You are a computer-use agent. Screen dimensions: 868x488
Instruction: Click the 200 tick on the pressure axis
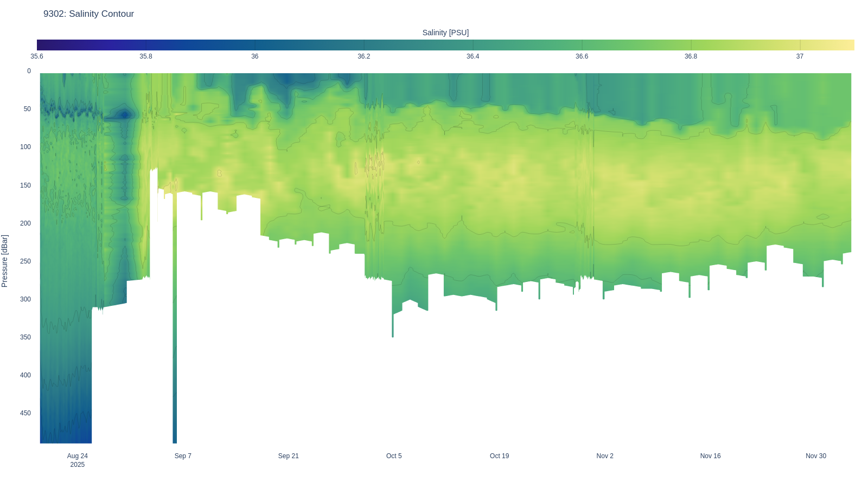(x=25, y=223)
